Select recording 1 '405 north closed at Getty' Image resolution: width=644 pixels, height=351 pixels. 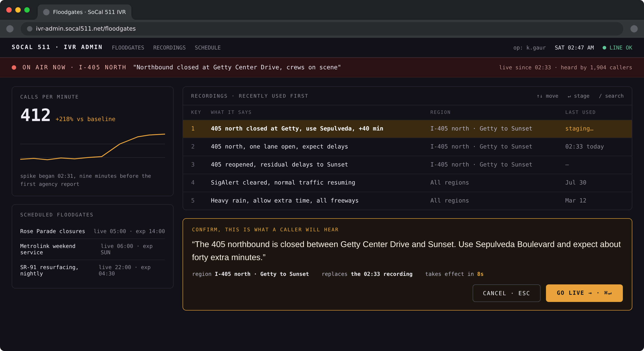pos(407,129)
